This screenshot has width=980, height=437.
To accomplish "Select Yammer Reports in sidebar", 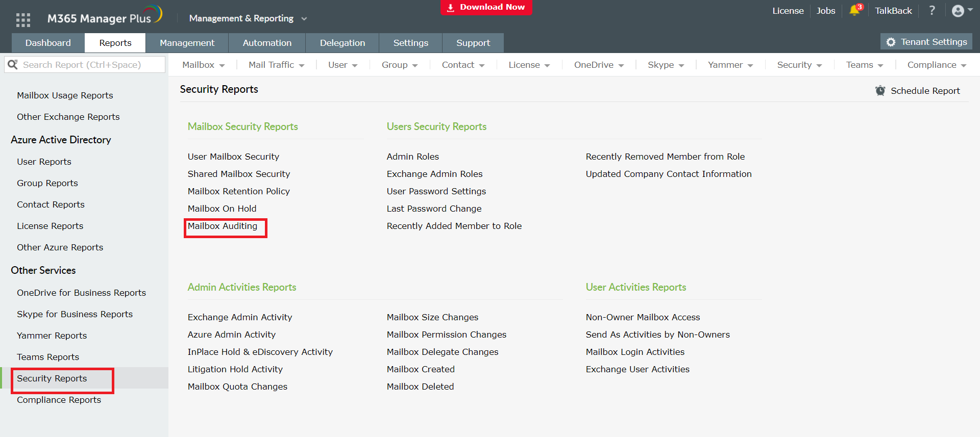I will point(52,336).
